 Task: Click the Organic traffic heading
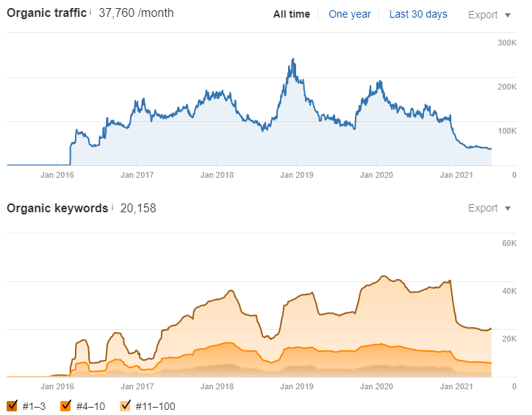point(46,13)
